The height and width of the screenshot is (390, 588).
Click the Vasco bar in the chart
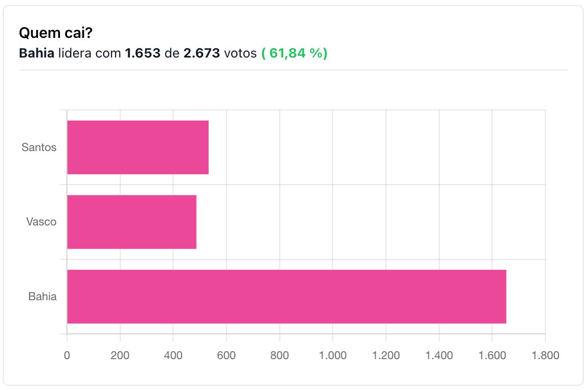pyautogui.click(x=132, y=222)
